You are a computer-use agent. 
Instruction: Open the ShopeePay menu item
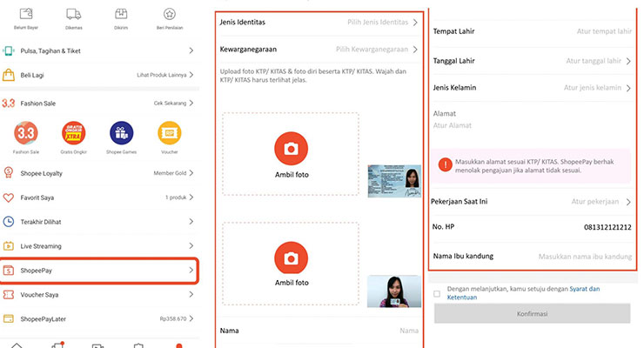click(x=100, y=271)
